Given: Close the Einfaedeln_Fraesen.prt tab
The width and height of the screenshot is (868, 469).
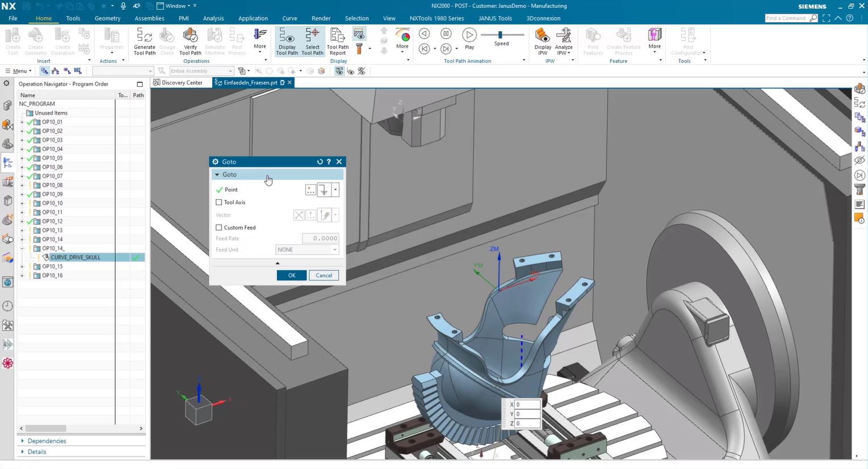Looking at the screenshot, I should coord(290,83).
